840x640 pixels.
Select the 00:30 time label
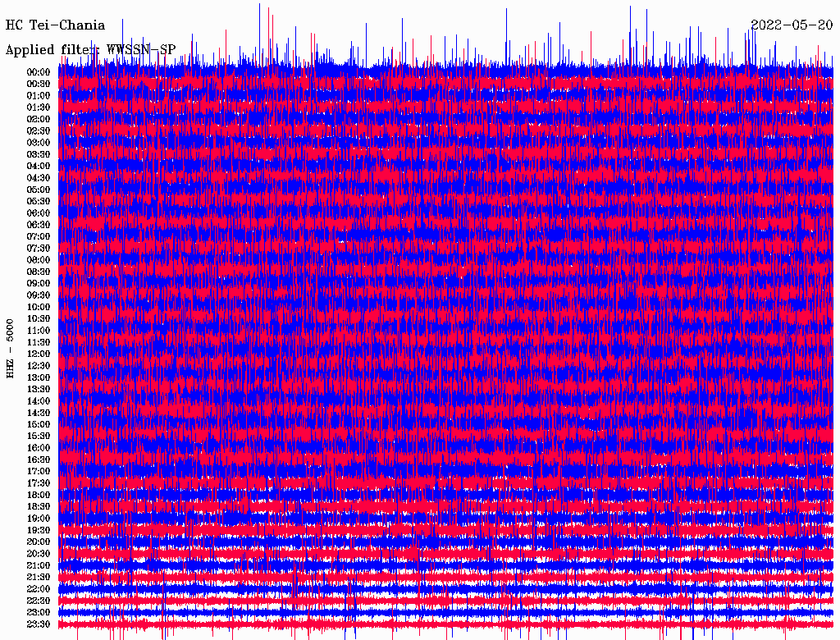pos(39,85)
